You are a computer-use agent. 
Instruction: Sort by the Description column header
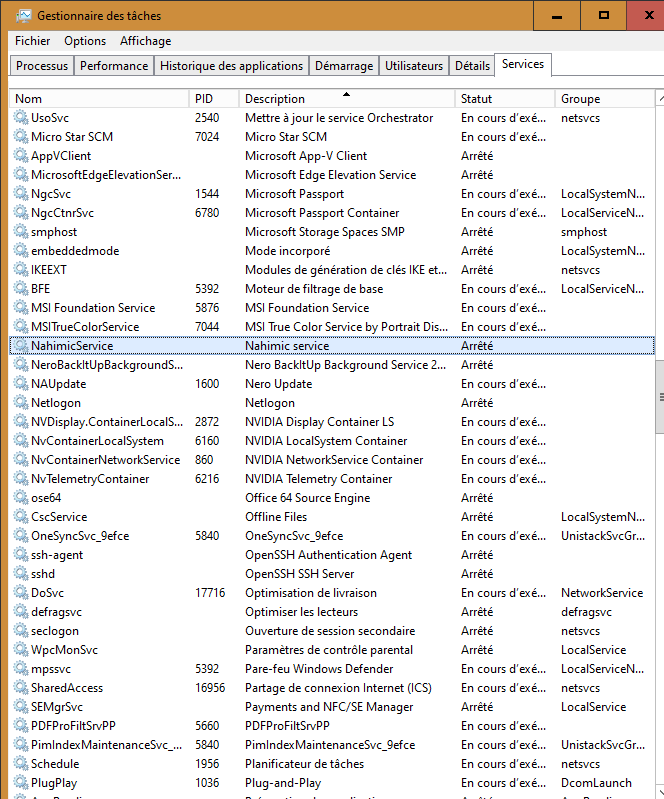[347, 98]
